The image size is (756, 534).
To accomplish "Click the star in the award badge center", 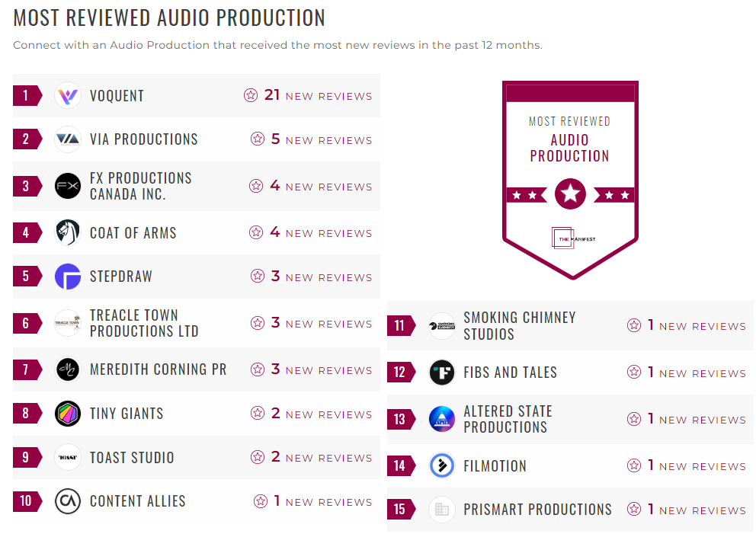I will (570, 194).
